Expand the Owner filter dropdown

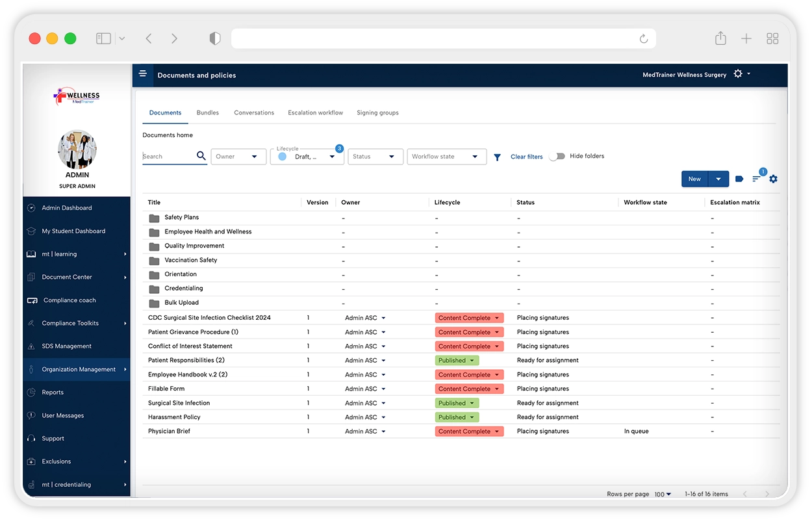[238, 157]
